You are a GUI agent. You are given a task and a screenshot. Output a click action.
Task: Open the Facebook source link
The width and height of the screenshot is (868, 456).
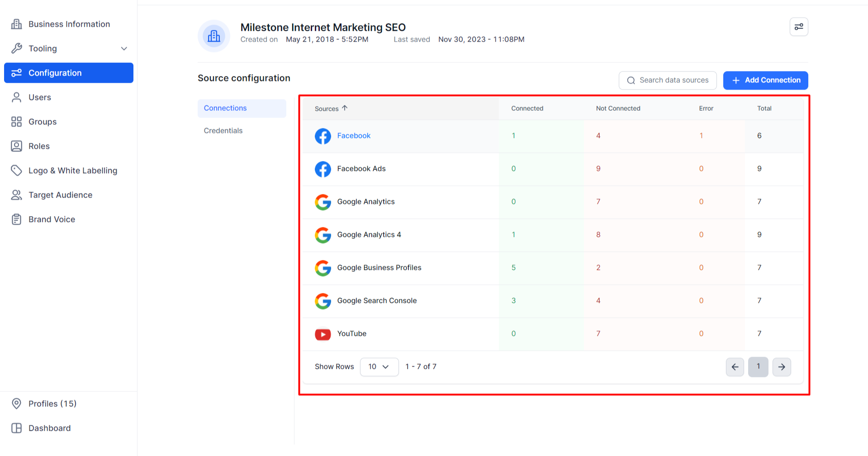354,136
